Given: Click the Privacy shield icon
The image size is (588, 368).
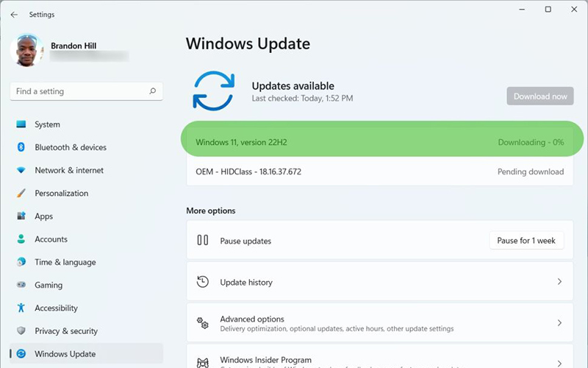Looking at the screenshot, I should point(21,330).
